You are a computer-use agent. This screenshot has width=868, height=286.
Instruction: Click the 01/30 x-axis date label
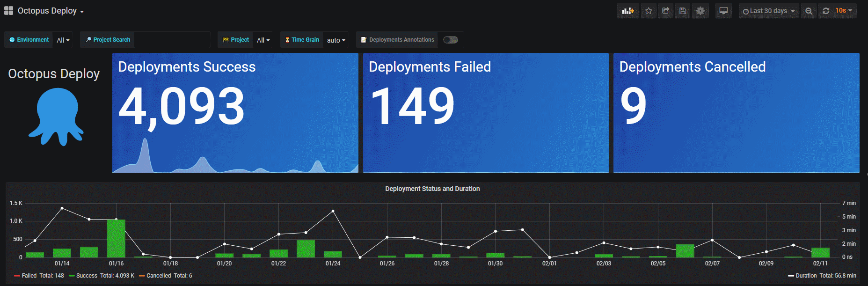tap(495, 264)
